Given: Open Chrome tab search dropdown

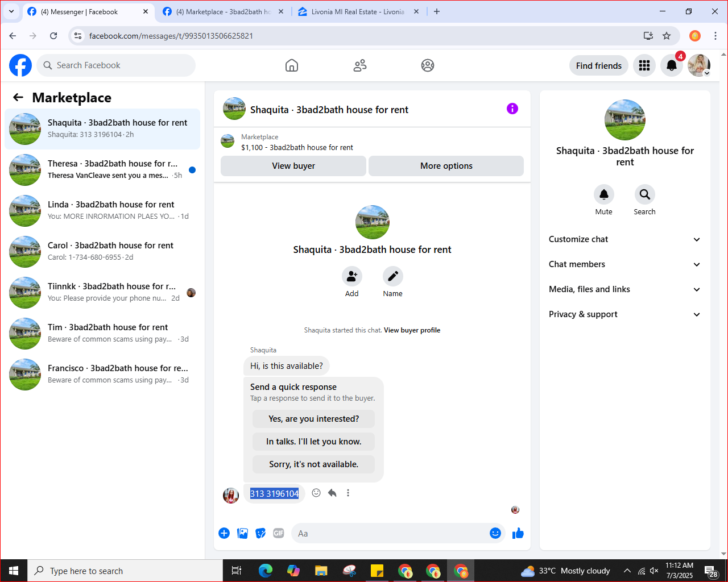Looking at the screenshot, I should click(11, 11).
